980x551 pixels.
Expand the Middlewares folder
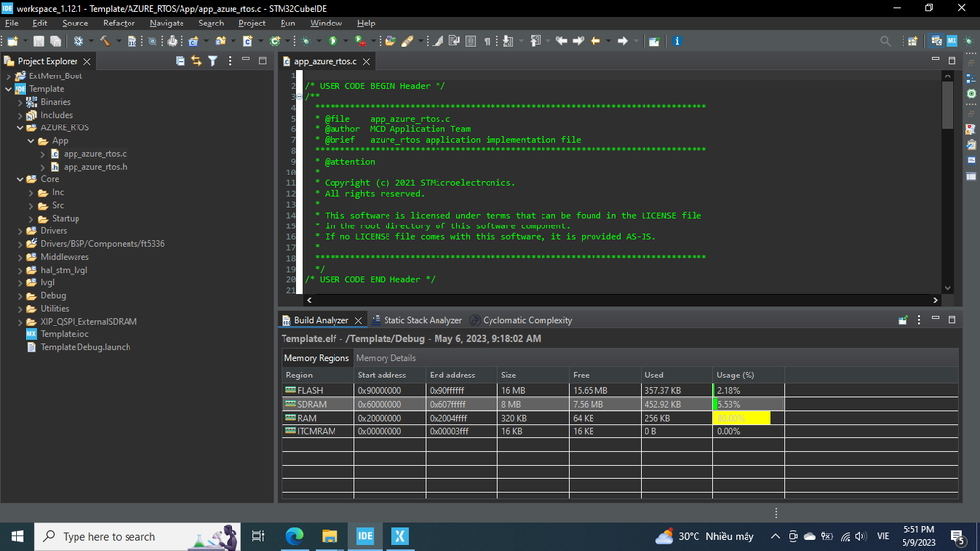(21, 257)
